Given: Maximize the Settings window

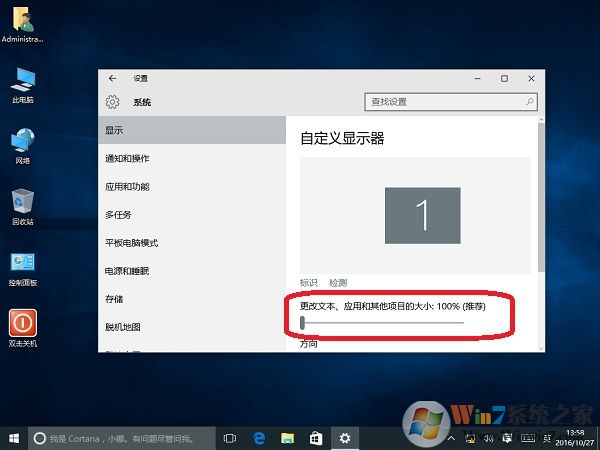Looking at the screenshot, I should pyautogui.click(x=504, y=78).
